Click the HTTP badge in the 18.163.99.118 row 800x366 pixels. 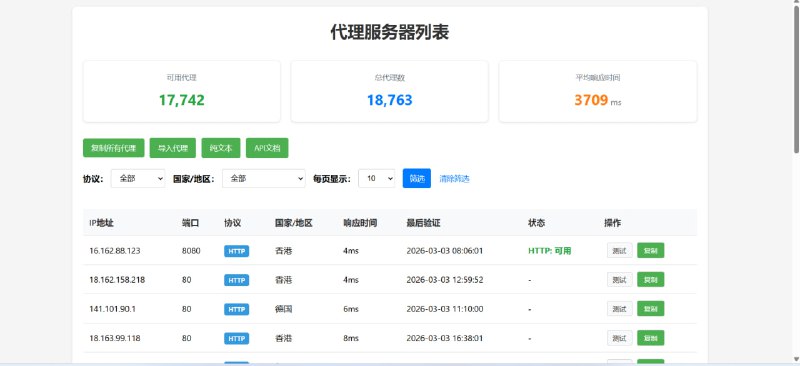236,338
